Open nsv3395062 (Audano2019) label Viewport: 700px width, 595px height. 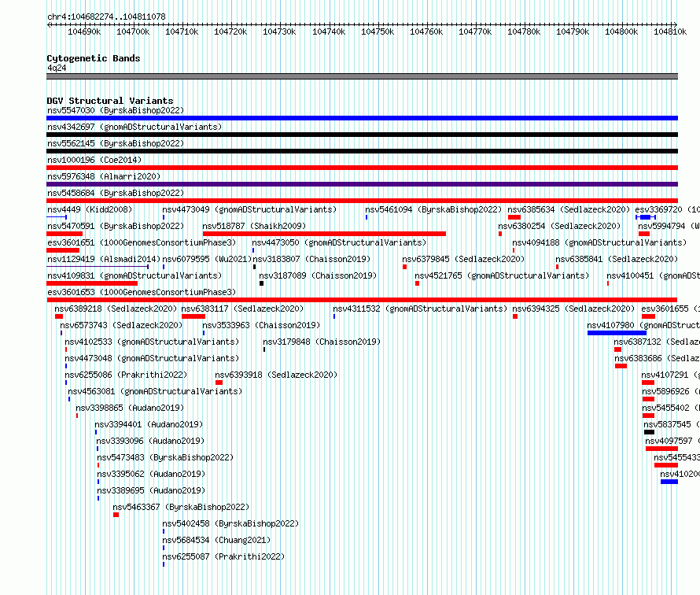click(x=151, y=474)
